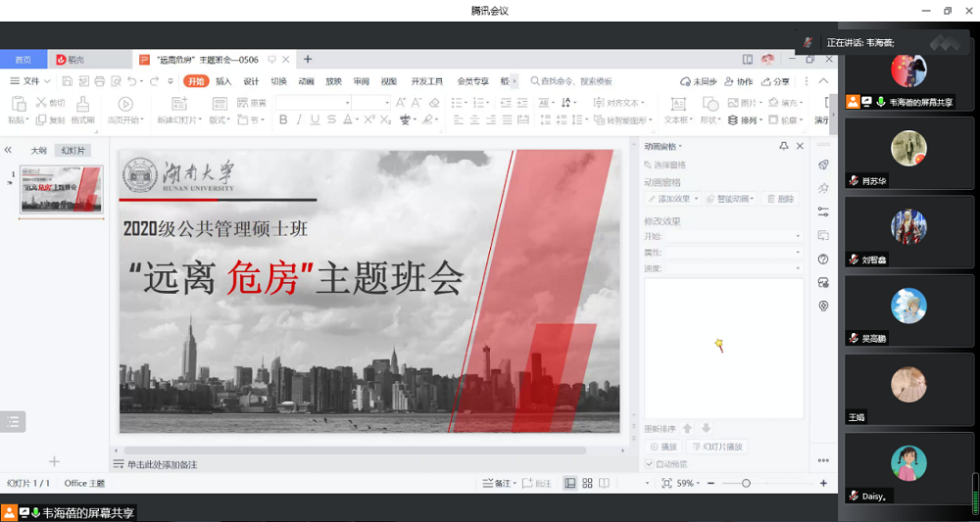Switch to slide sorter view icon
Screen dimensions: 980x522
pyautogui.click(x=587, y=484)
